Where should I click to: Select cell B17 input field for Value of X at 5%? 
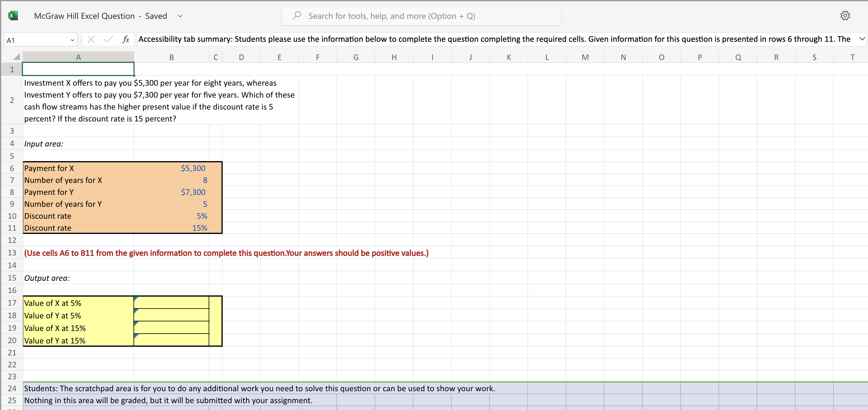coord(171,303)
